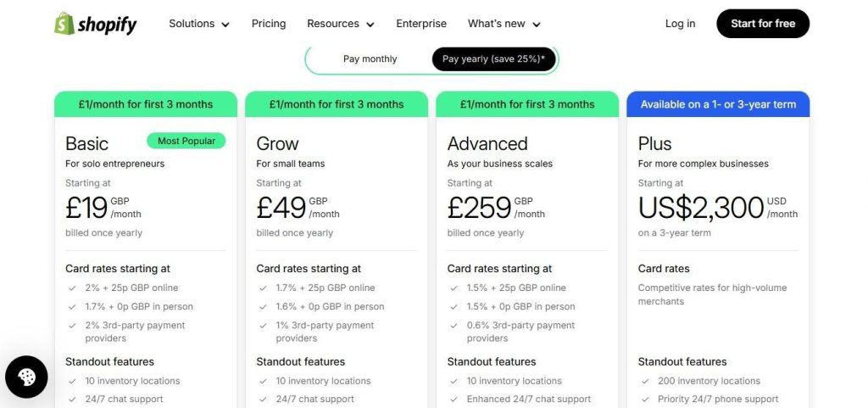
Task: Click checkmark beside Basic 10 inventory locations
Action: [73, 381]
